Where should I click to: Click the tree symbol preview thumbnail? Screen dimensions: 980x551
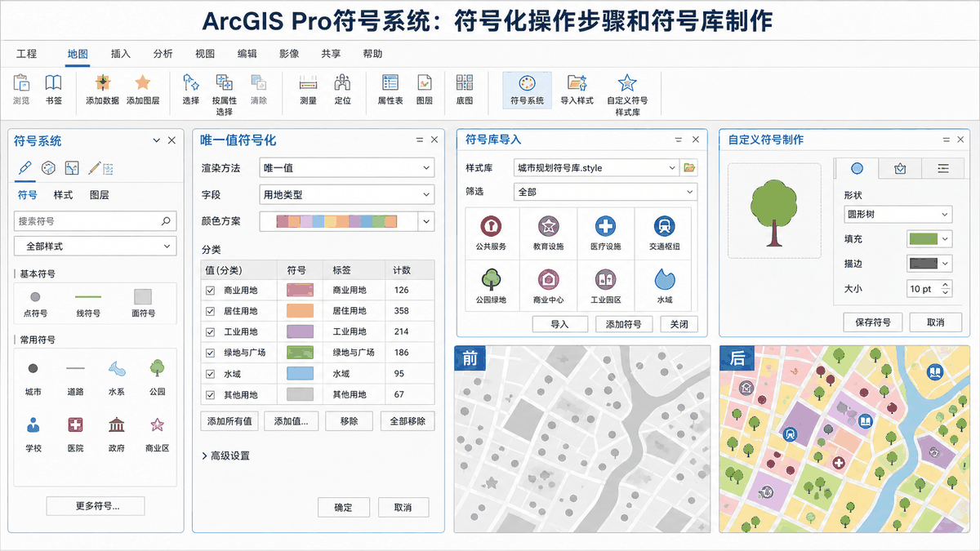[773, 209]
